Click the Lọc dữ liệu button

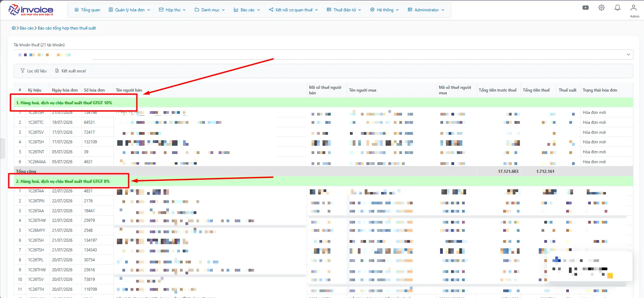[x=34, y=71]
